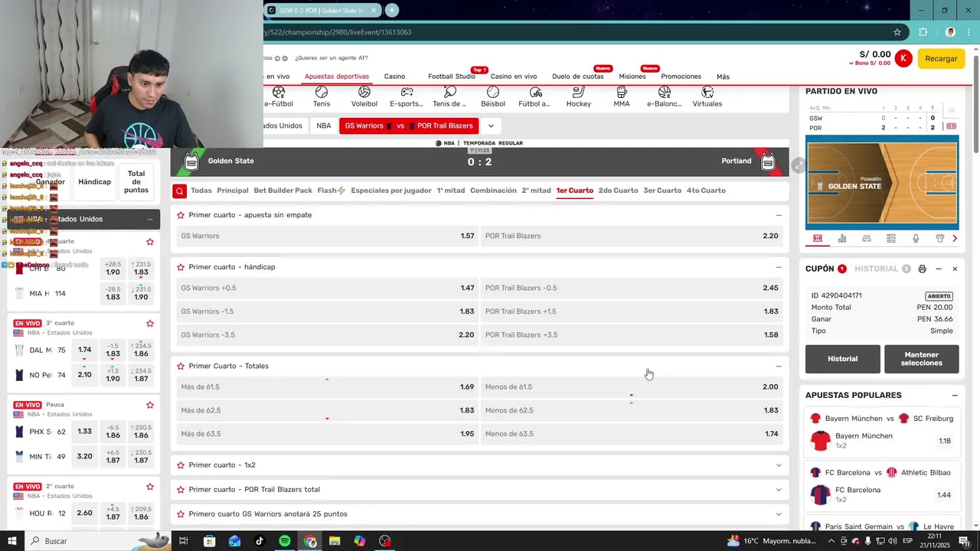The image size is (980, 551).
Task: Favorite the Primer cuarto 1x2 market star
Action: coord(181,465)
